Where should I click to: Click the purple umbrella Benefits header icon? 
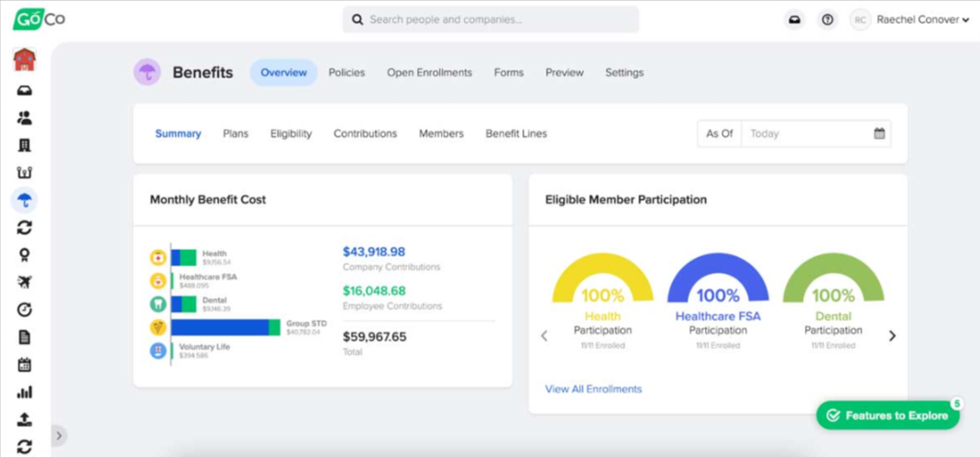[148, 72]
